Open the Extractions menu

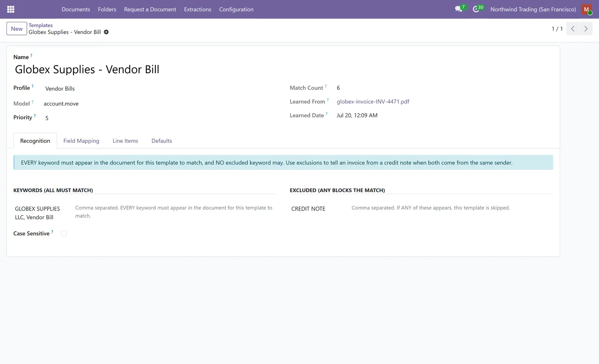click(198, 9)
